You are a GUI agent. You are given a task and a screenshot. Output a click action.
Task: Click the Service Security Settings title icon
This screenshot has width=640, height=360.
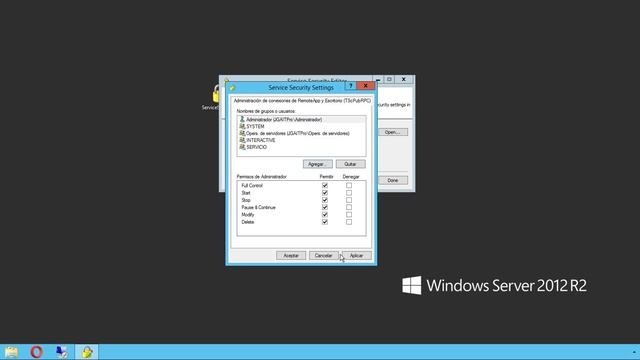point(232,87)
